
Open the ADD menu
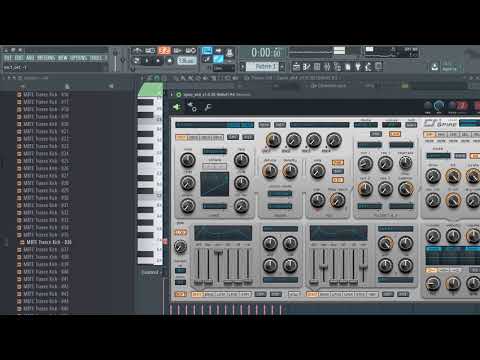[x=30, y=58]
